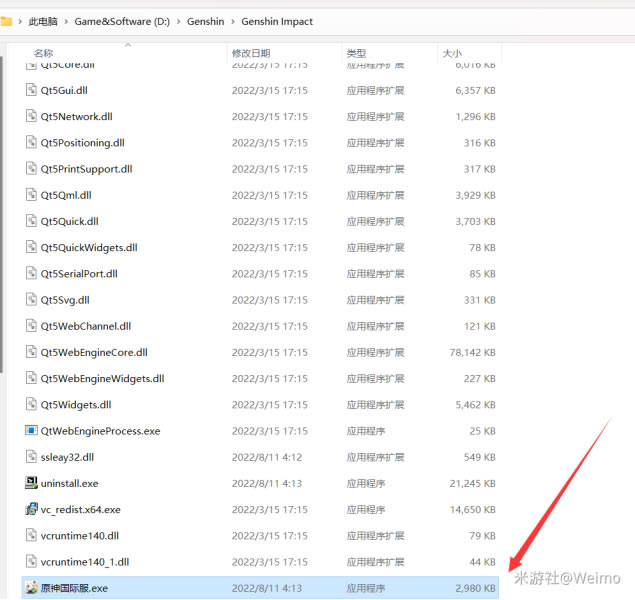Select the QtWebEngineProcess.exe icon
The image size is (635, 600).
pyautogui.click(x=31, y=431)
